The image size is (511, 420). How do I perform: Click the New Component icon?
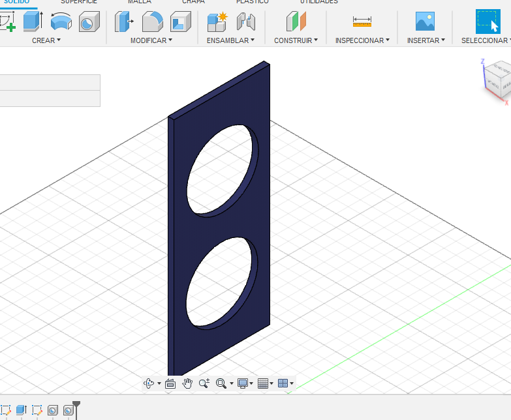point(217,22)
